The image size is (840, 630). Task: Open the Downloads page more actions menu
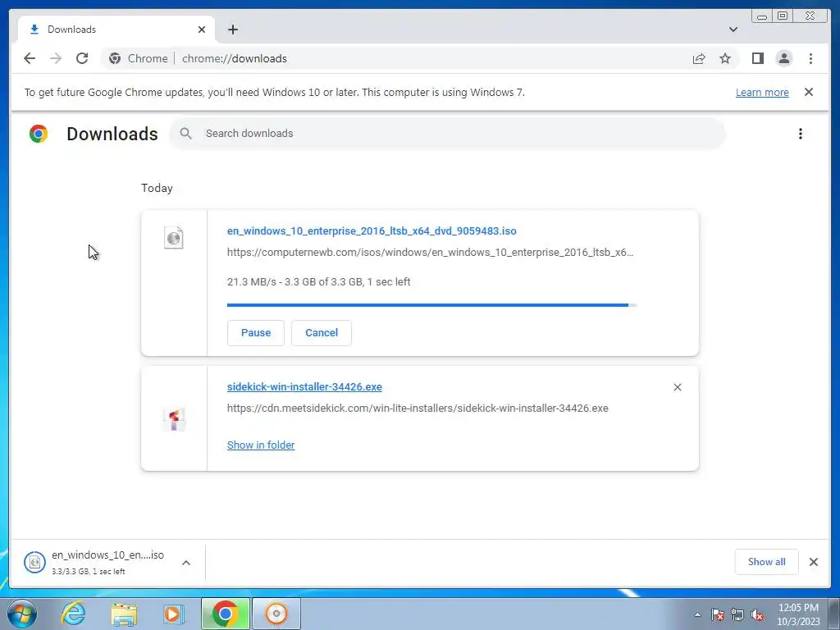[x=800, y=134]
